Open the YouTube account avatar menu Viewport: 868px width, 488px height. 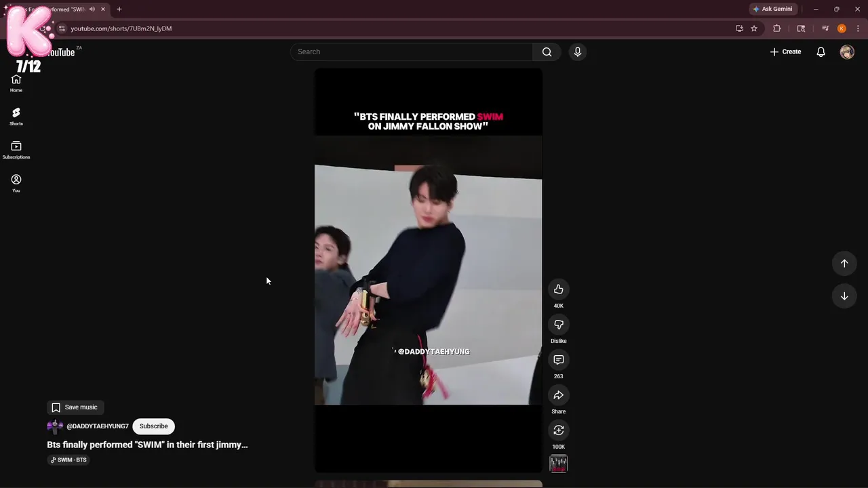click(x=847, y=52)
